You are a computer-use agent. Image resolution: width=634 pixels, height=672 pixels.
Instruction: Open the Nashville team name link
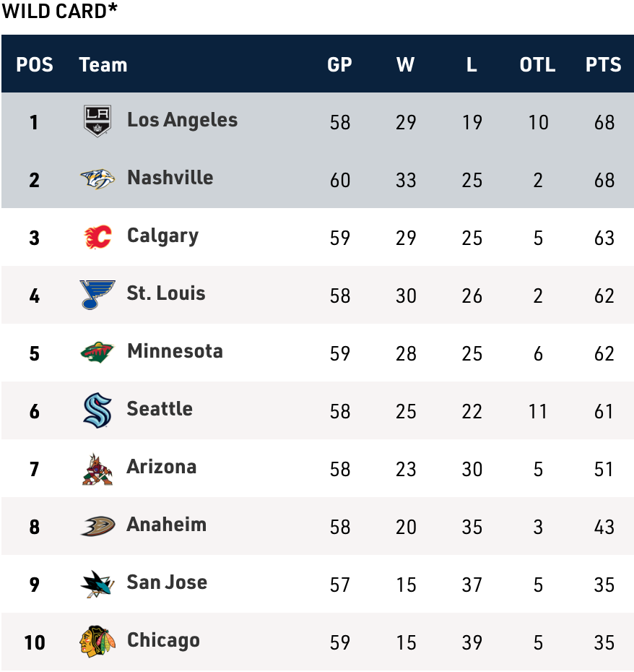click(x=170, y=178)
